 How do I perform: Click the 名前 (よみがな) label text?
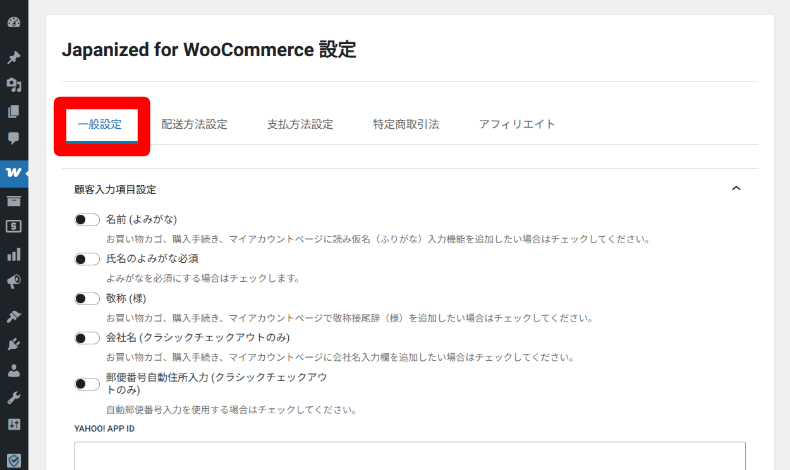[142, 220]
